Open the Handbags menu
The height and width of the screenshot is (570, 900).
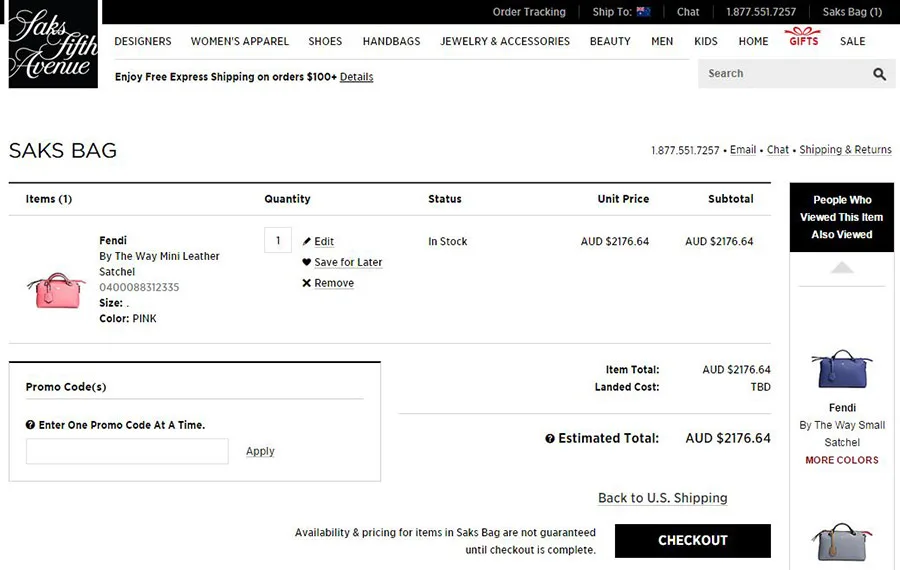(x=391, y=42)
